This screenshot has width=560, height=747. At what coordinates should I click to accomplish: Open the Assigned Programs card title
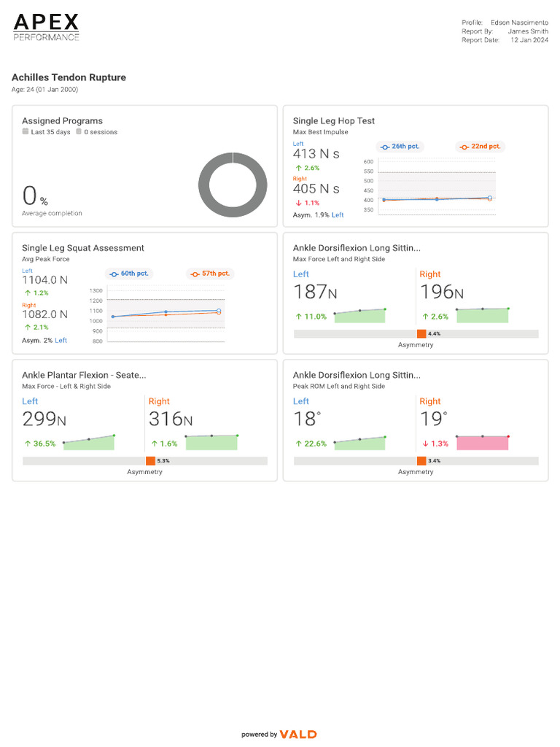click(63, 121)
